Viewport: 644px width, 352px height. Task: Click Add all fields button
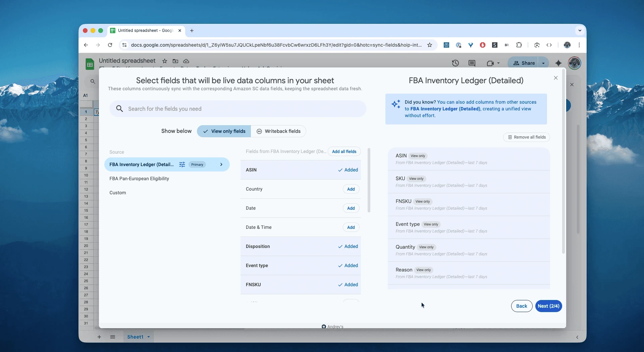[344, 152]
